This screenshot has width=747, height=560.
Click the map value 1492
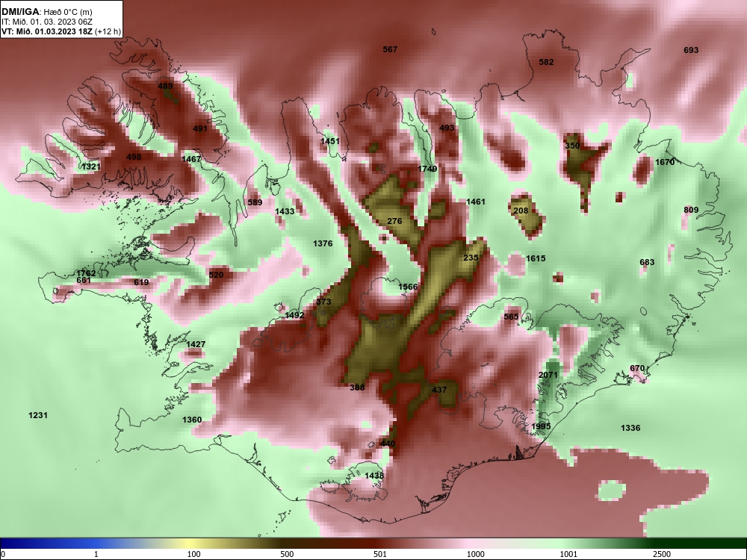[294, 315]
